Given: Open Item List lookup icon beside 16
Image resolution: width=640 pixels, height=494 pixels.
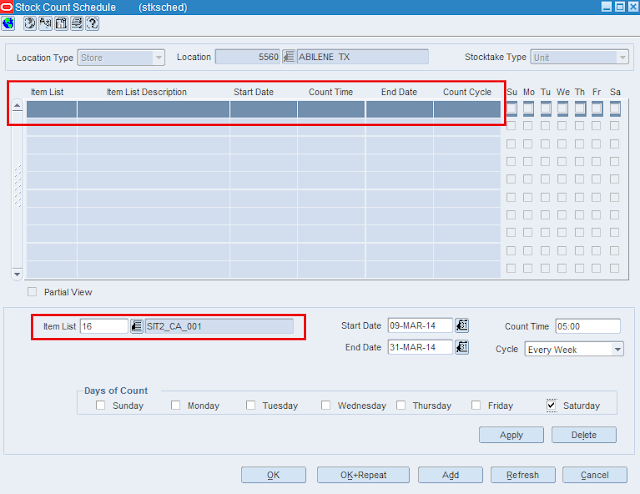Looking at the screenshot, I should [136, 326].
